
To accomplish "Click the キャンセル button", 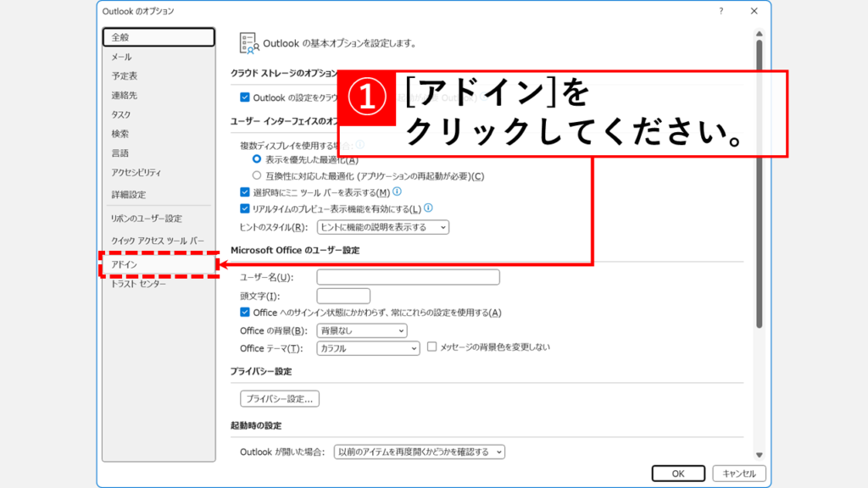I will tap(739, 474).
